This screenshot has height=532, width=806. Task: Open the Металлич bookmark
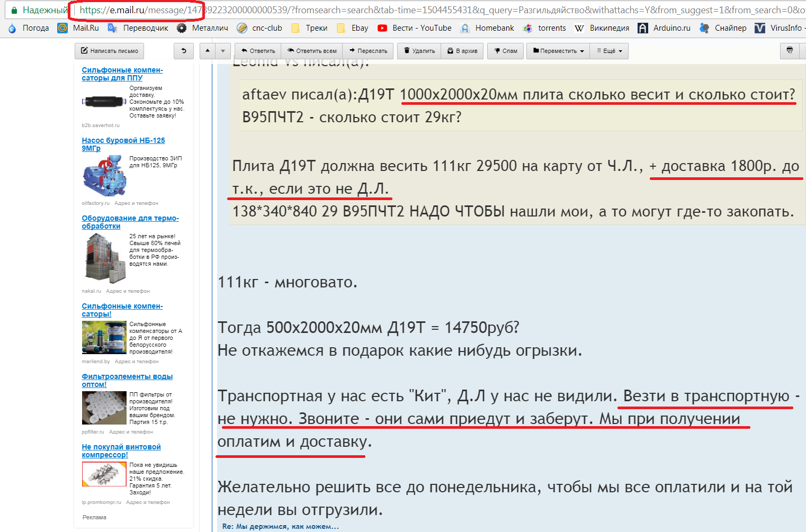pyautogui.click(x=202, y=28)
